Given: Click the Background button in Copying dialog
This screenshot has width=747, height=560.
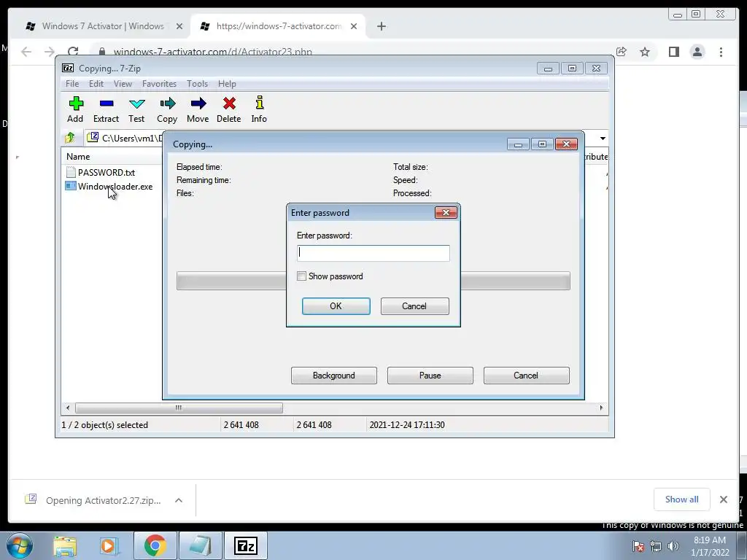Looking at the screenshot, I should pyautogui.click(x=333, y=376).
